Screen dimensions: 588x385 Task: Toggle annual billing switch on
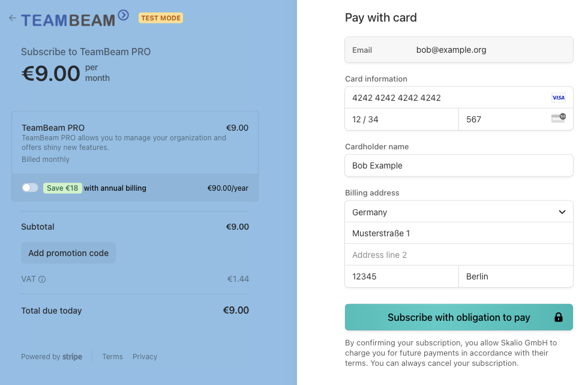click(x=30, y=188)
